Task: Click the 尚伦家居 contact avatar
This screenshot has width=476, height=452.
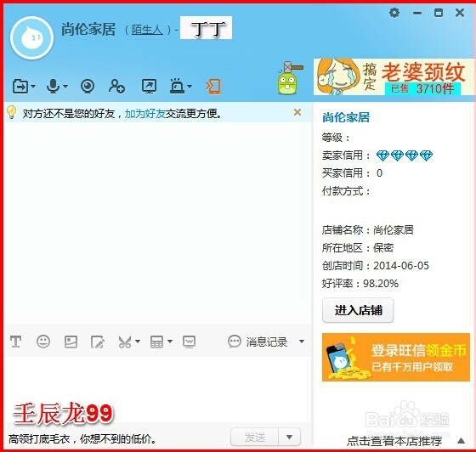Action: click(32, 38)
